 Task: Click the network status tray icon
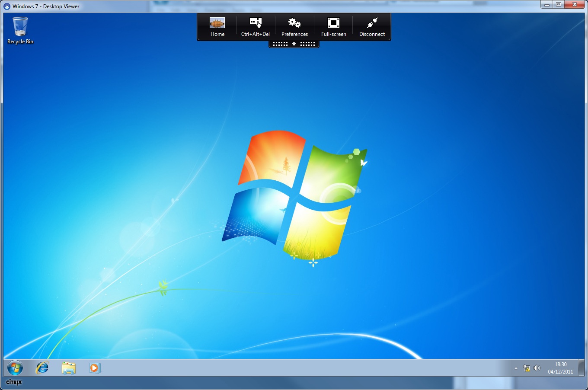(x=527, y=368)
